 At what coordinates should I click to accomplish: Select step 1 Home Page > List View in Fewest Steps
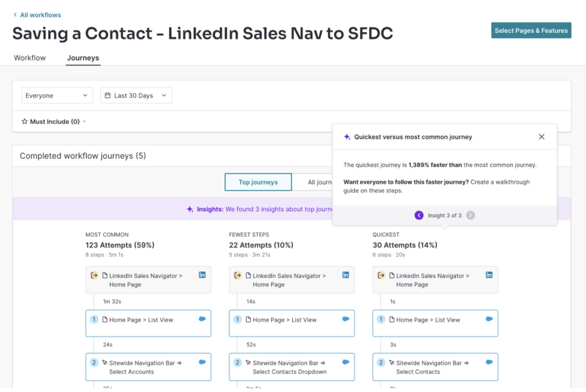[291, 323]
